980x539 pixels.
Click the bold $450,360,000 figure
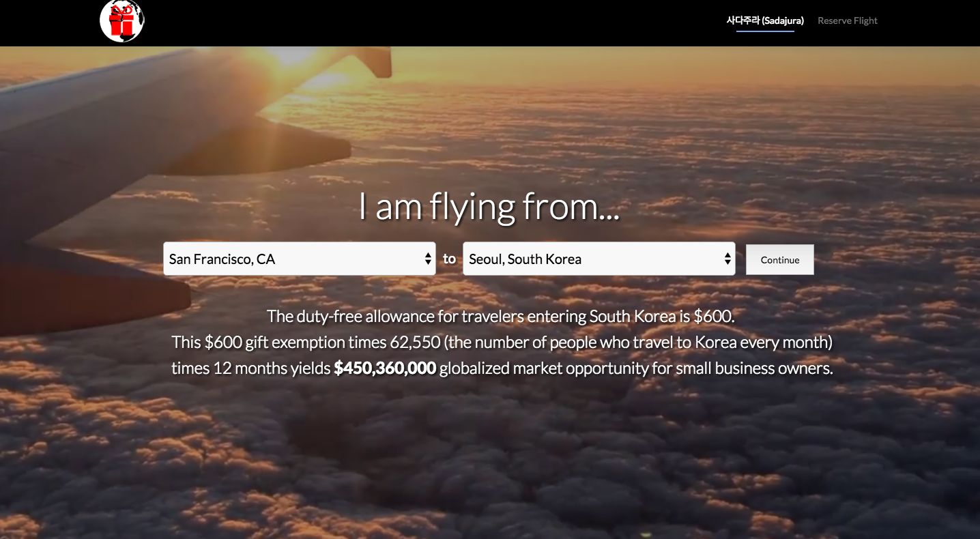[385, 368]
